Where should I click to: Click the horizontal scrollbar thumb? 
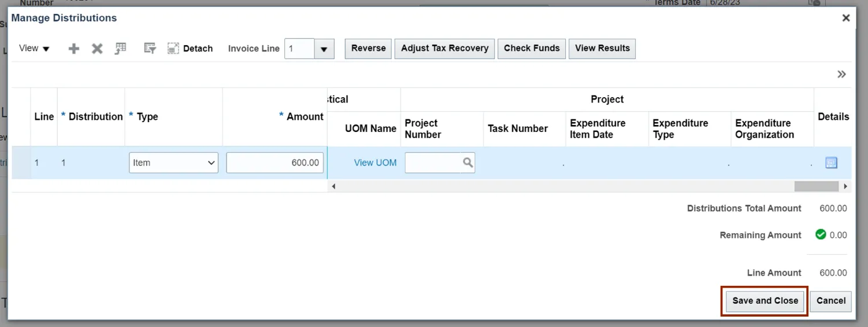click(x=816, y=186)
